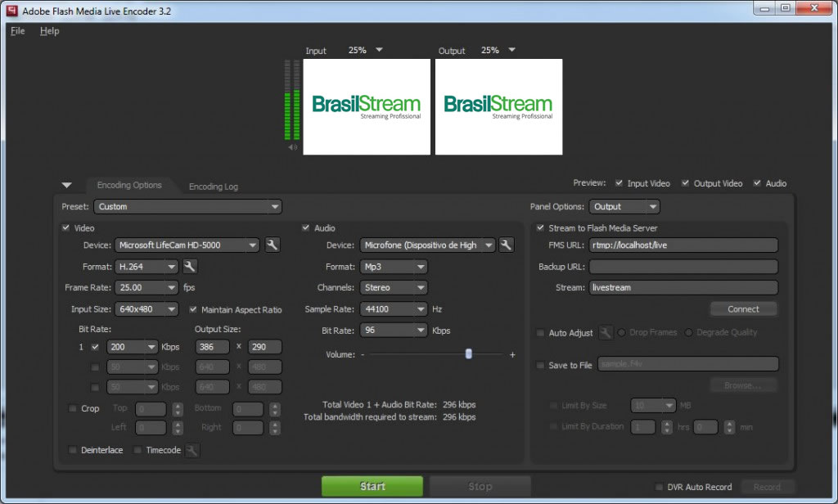Toggle Stream to Flash Media Server

click(540, 227)
